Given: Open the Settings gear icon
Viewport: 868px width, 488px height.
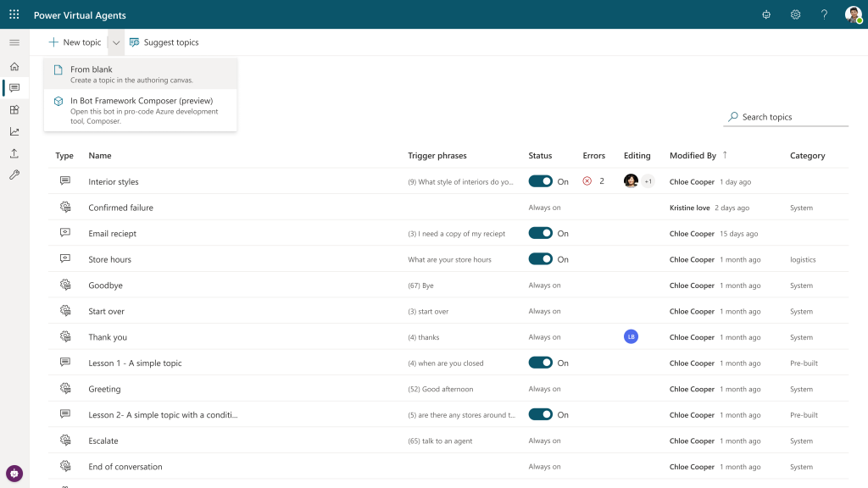Looking at the screenshot, I should click(795, 14).
